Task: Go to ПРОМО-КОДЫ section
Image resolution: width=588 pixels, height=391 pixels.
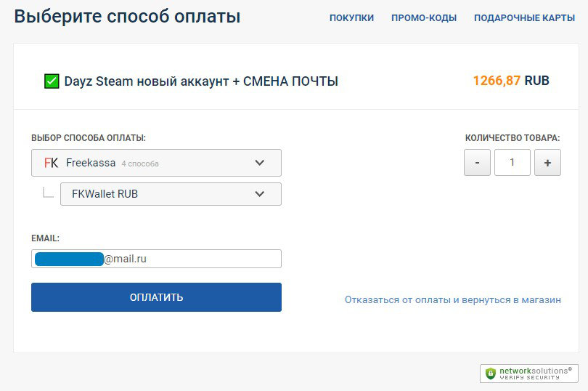Action: pyautogui.click(x=424, y=18)
